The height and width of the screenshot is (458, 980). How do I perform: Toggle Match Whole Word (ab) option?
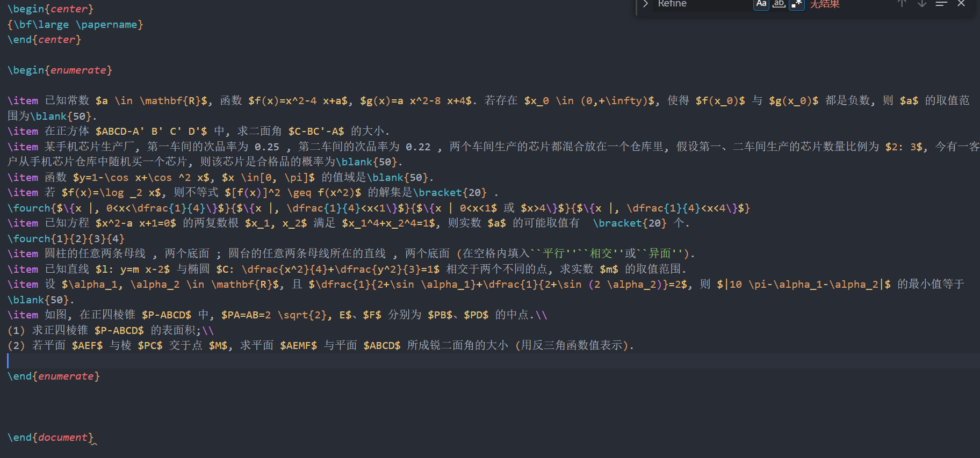tap(779, 4)
